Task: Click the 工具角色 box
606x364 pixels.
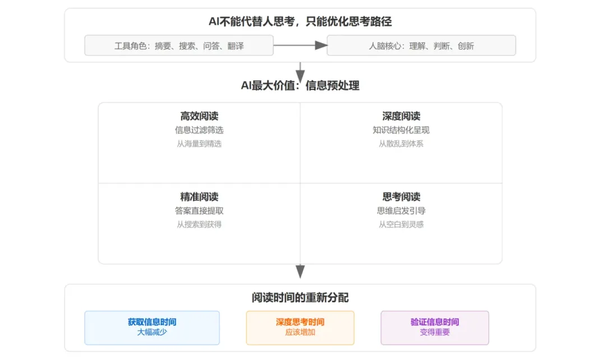Action: click(179, 45)
